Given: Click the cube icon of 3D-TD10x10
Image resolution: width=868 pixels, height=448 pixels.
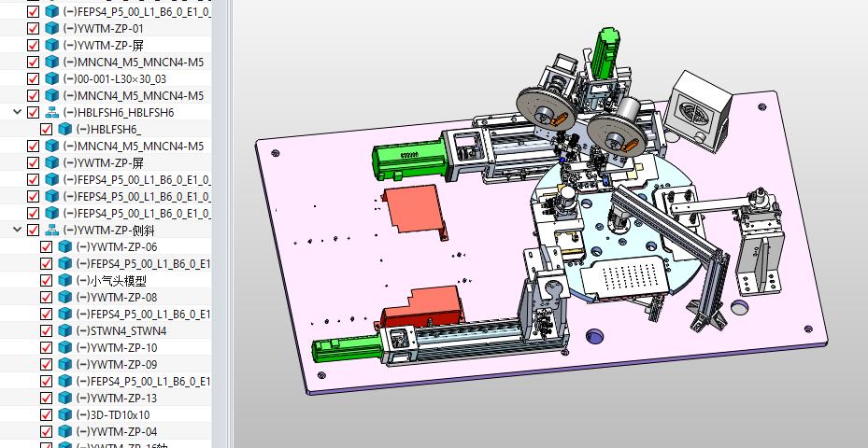Looking at the screenshot, I should pos(64,414).
